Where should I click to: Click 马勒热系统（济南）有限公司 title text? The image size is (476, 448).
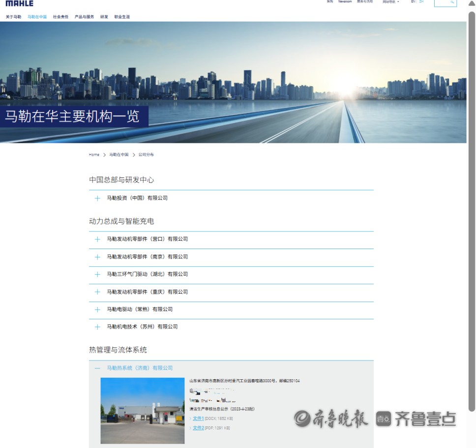[140, 368]
